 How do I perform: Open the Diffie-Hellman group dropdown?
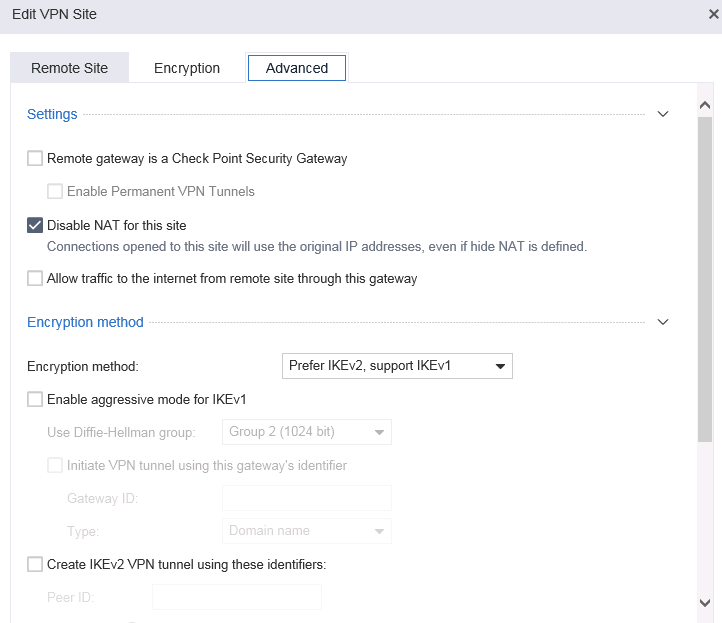click(x=307, y=432)
